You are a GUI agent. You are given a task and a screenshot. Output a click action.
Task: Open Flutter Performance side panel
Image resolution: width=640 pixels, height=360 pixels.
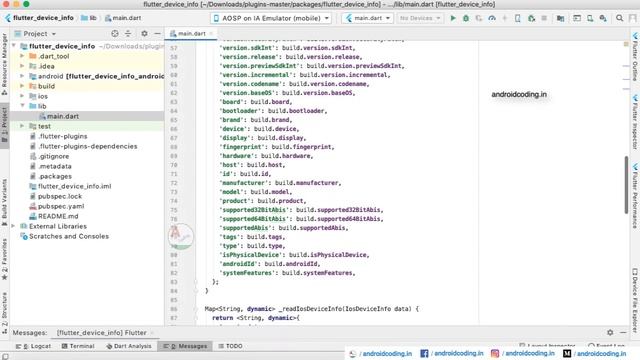tap(635, 196)
